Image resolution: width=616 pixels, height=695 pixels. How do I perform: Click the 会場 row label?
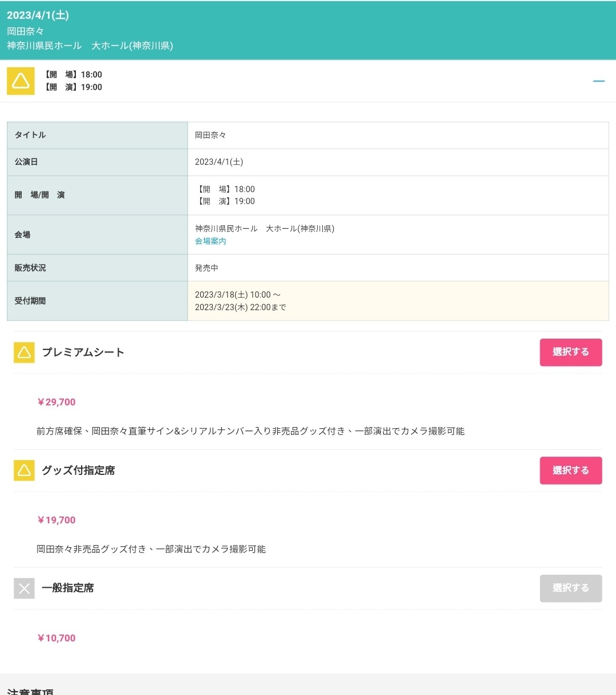point(22,235)
